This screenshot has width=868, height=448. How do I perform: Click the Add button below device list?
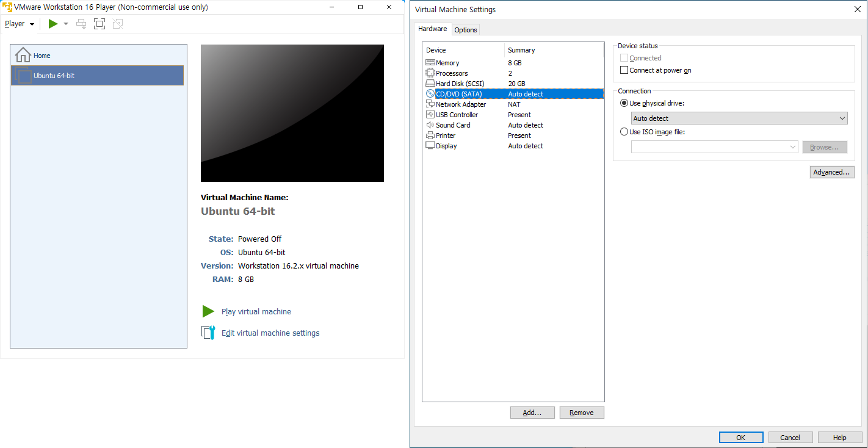(532, 413)
